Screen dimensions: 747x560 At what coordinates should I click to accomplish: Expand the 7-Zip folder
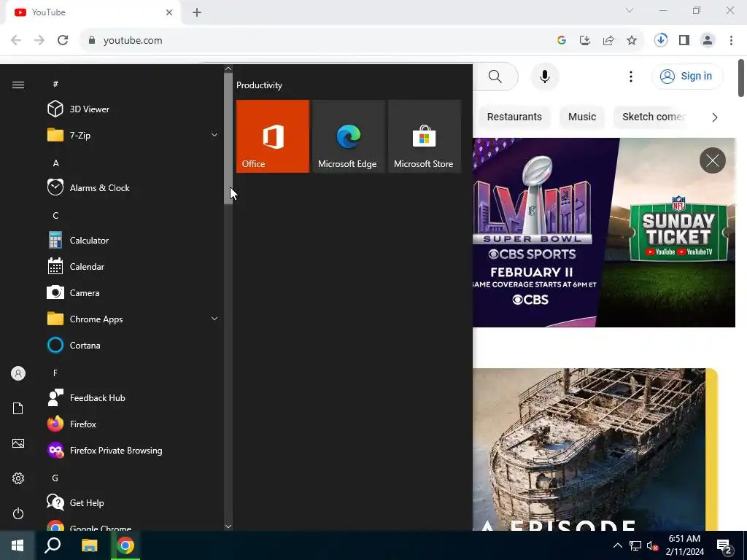132,135
